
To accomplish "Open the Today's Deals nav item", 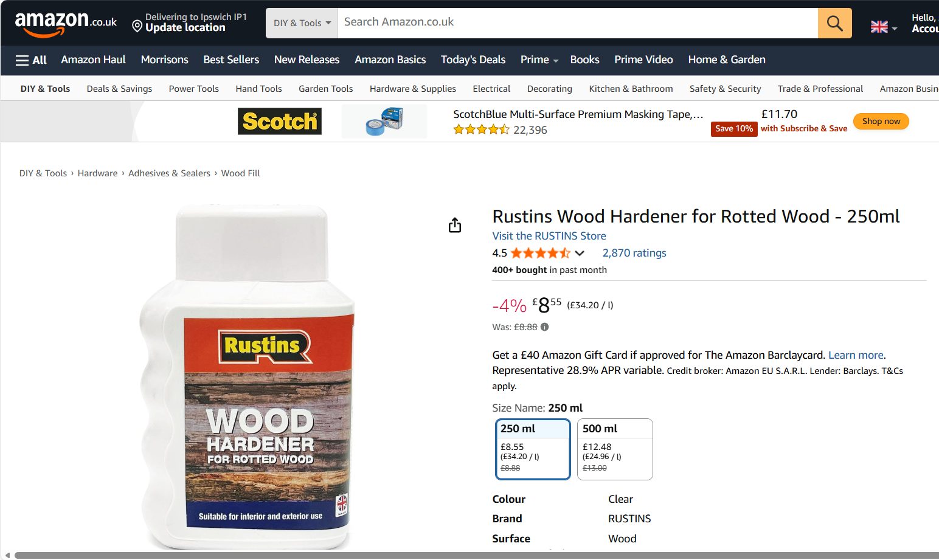I will [x=473, y=60].
